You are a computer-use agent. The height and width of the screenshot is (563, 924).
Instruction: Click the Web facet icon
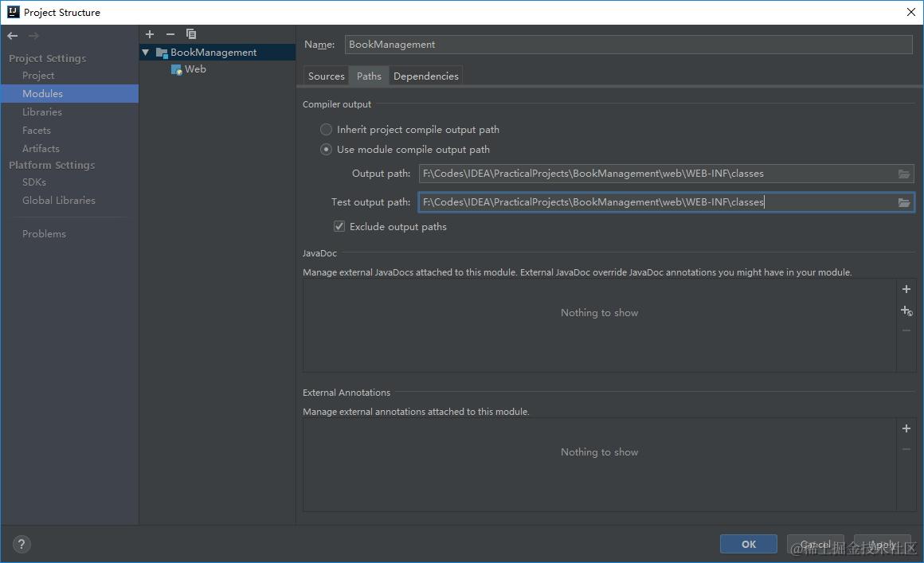176,69
